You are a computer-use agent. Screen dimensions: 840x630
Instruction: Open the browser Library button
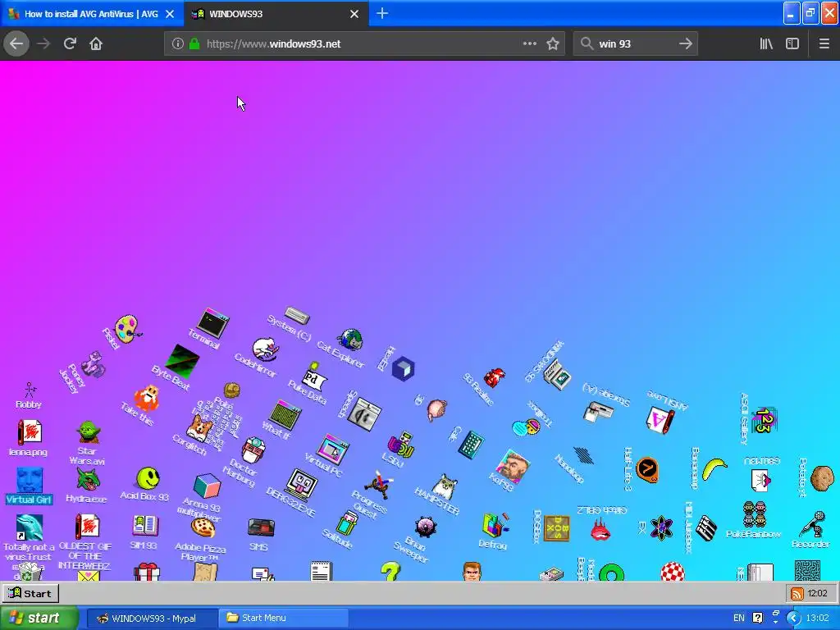tap(766, 43)
